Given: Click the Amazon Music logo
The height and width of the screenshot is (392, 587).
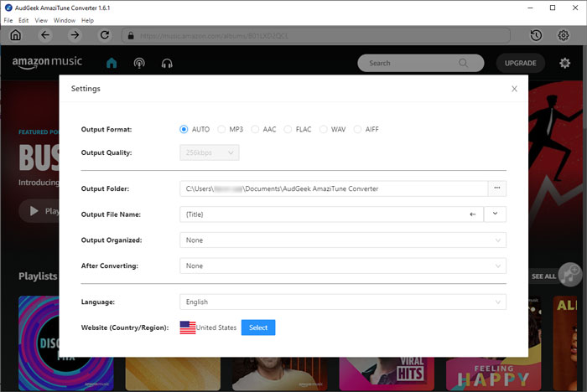Looking at the screenshot, I should tap(47, 63).
